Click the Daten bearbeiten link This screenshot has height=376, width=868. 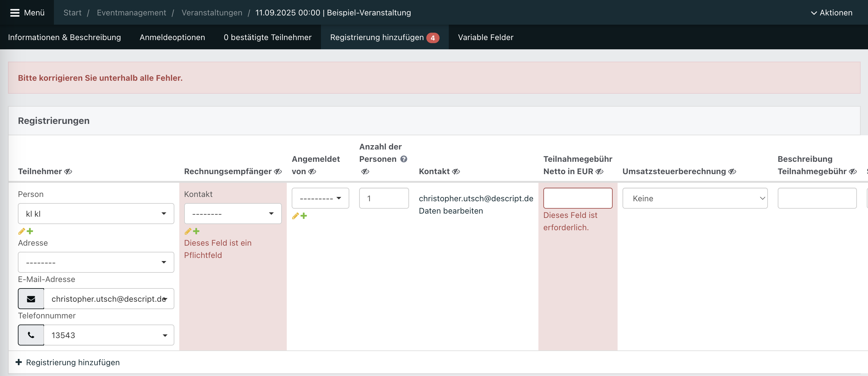click(x=451, y=211)
